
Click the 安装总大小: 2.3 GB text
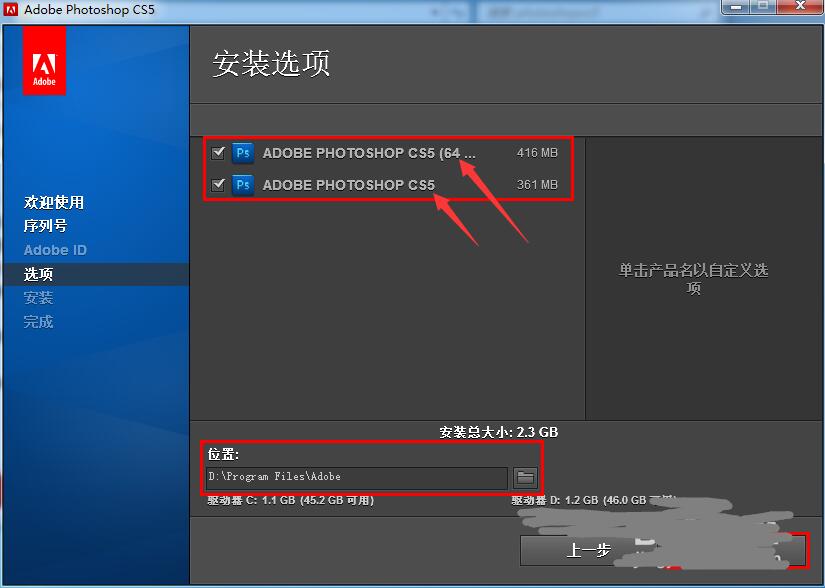coord(498,432)
